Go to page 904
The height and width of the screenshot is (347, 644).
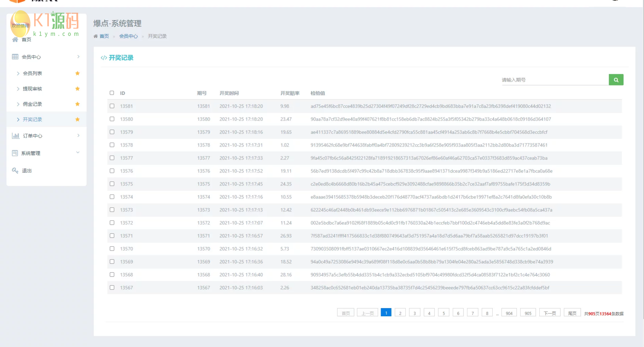click(x=509, y=313)
